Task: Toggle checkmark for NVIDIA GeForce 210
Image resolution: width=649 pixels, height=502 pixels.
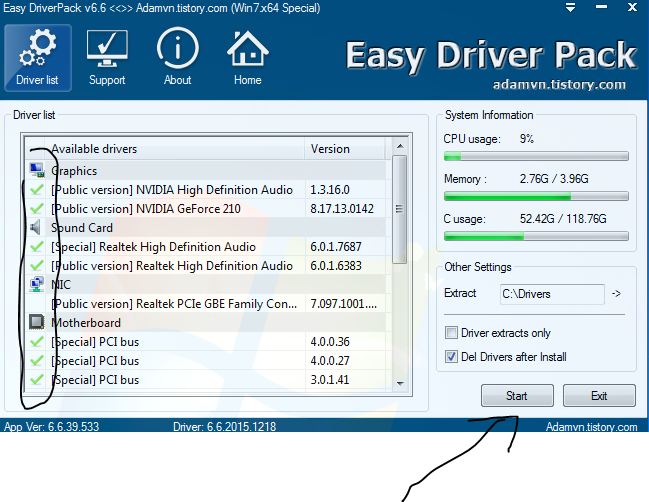Action: [37, 209]
